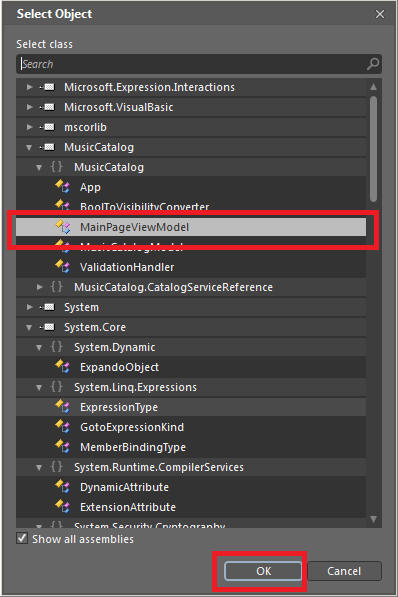This screenshot has width=398, height=597.
Task: Uncheck Show all assemblies checkbox
Action: click(x=22, y=538)
